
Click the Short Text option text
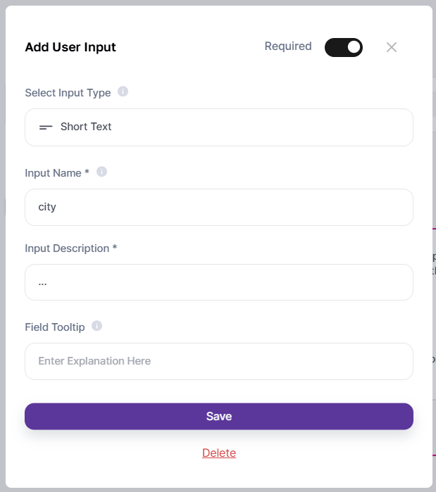(86, 127)
